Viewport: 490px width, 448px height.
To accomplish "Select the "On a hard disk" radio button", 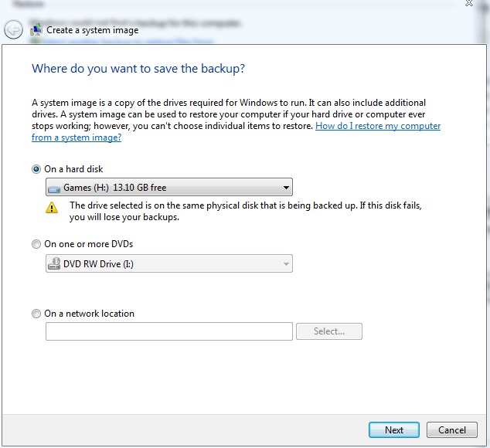I will (x=36, y=169).
